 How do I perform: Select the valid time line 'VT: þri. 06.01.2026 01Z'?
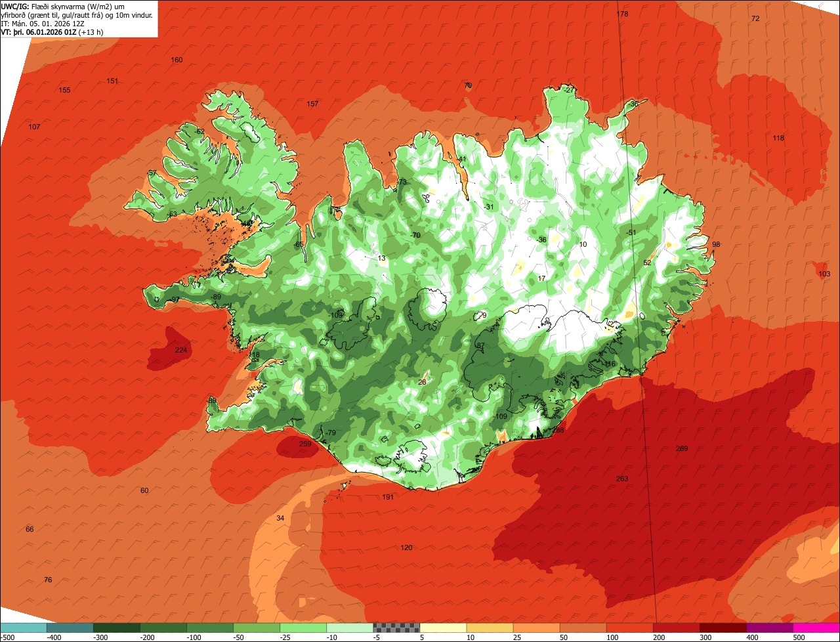click(39, 32)
